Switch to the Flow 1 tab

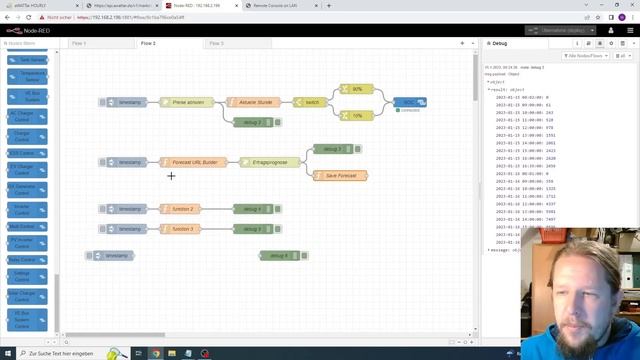pyautogui.click(x=100, y=43)
